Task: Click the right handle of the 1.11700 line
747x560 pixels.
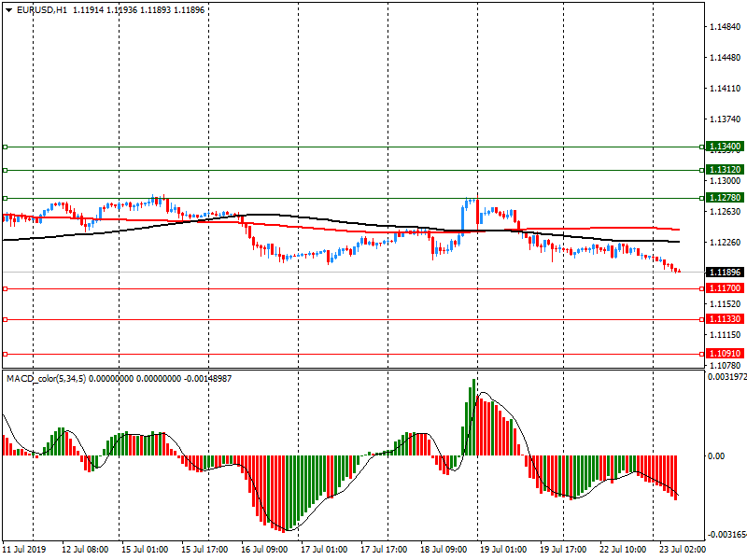Action: point(702,289)
